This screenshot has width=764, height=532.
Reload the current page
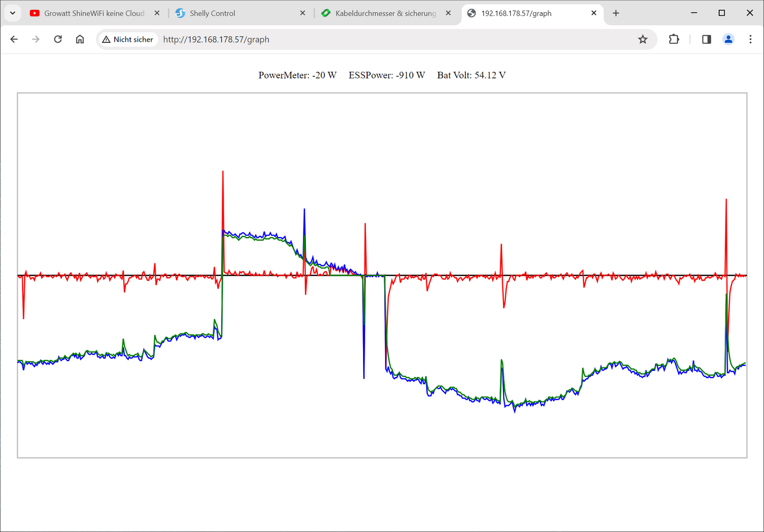coord(58,39)
